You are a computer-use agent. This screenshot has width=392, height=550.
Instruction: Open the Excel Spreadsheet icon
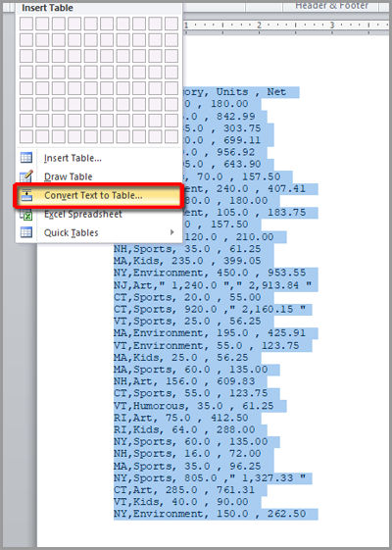click(26, 214)
